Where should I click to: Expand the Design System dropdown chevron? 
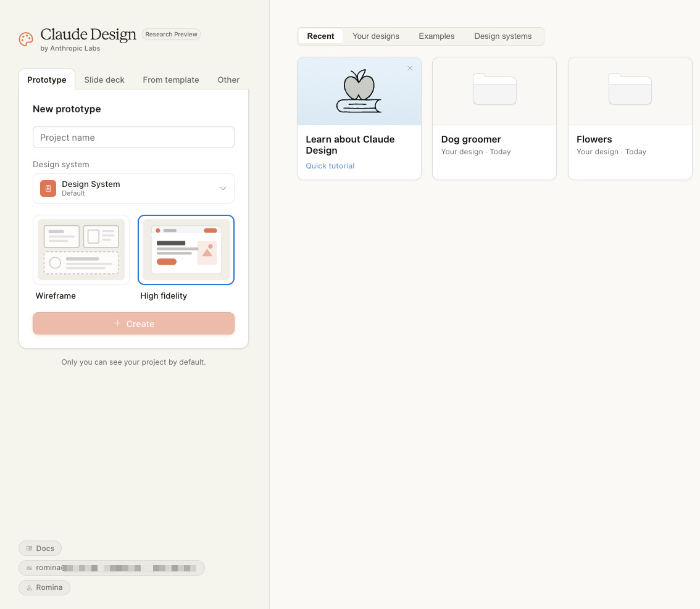(x=223, y=188)
